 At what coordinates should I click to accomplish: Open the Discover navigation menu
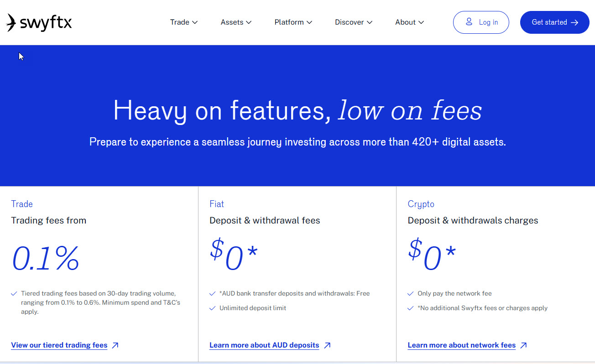click(354, 22)
